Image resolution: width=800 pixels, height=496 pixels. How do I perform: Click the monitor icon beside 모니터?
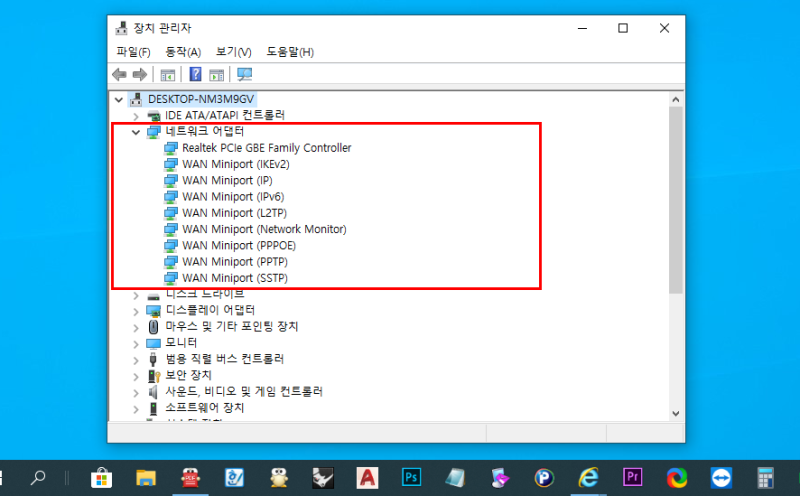click(x=154, y=343)
